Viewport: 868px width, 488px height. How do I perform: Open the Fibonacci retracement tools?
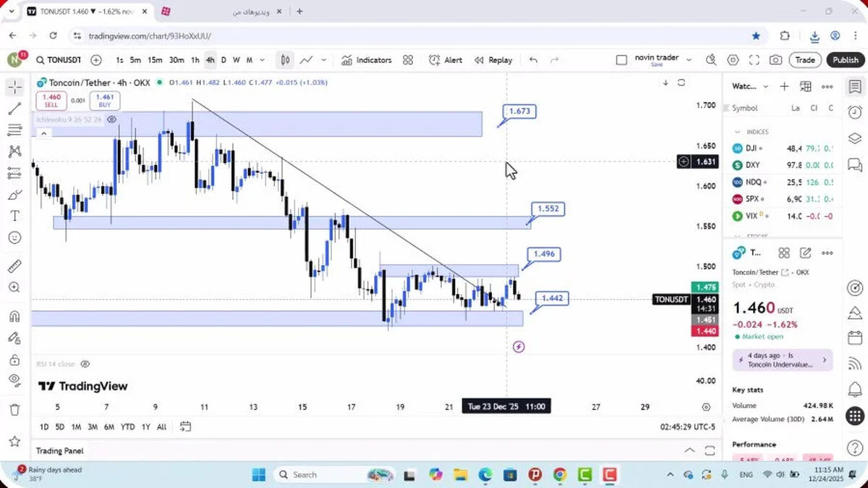[14, 130]
